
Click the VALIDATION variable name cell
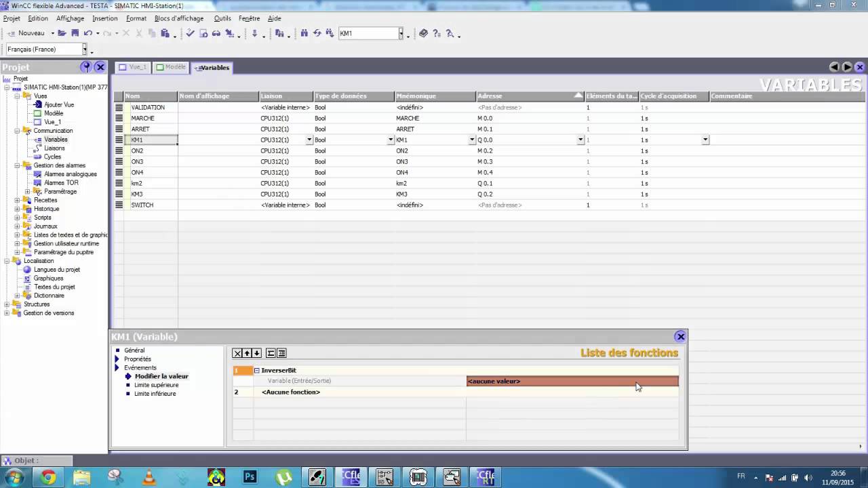(x=151, y=107)
